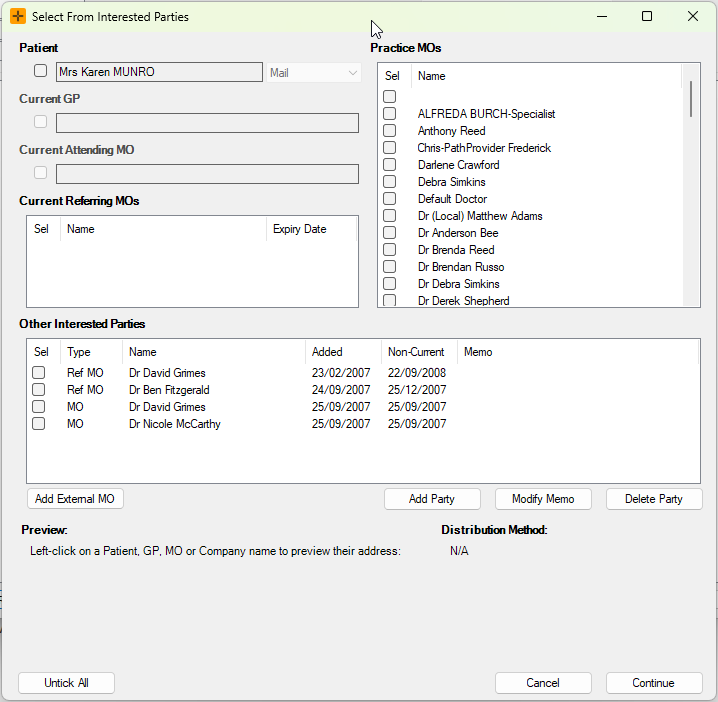Click the Current GP text field
The width and height of the screenshot is (718, 702).
pyautogui.click(x=207, y=123)
